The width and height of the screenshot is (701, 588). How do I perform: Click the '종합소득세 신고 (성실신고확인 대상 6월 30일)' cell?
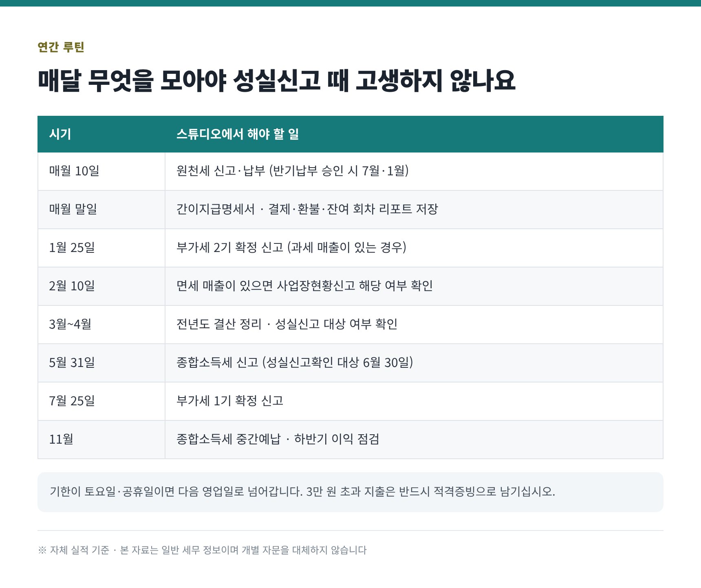click(x=414, y=363)
